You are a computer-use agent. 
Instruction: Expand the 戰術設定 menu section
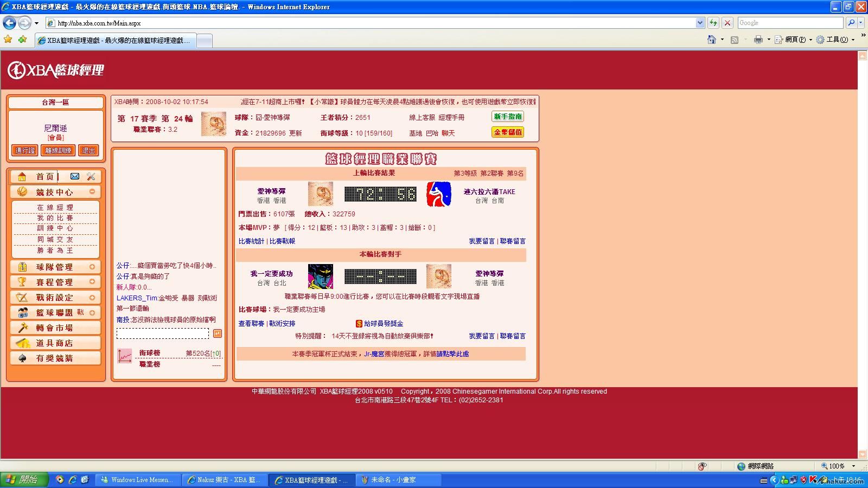92,297
